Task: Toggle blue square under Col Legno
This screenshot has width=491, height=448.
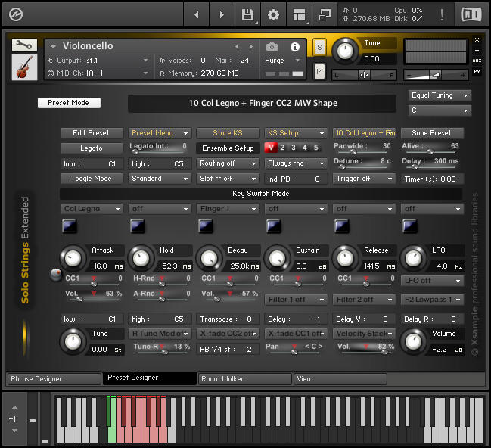Action: [x=70, y=226]
